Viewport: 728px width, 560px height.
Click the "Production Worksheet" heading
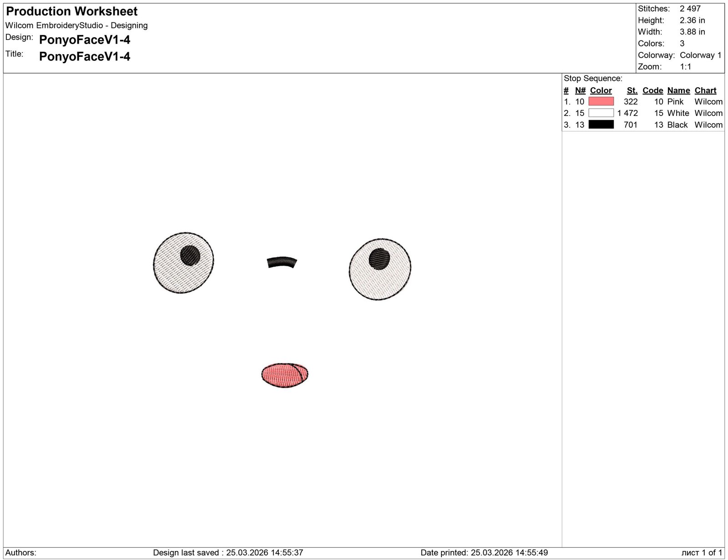pyautogui.click(x=72, y=11)
